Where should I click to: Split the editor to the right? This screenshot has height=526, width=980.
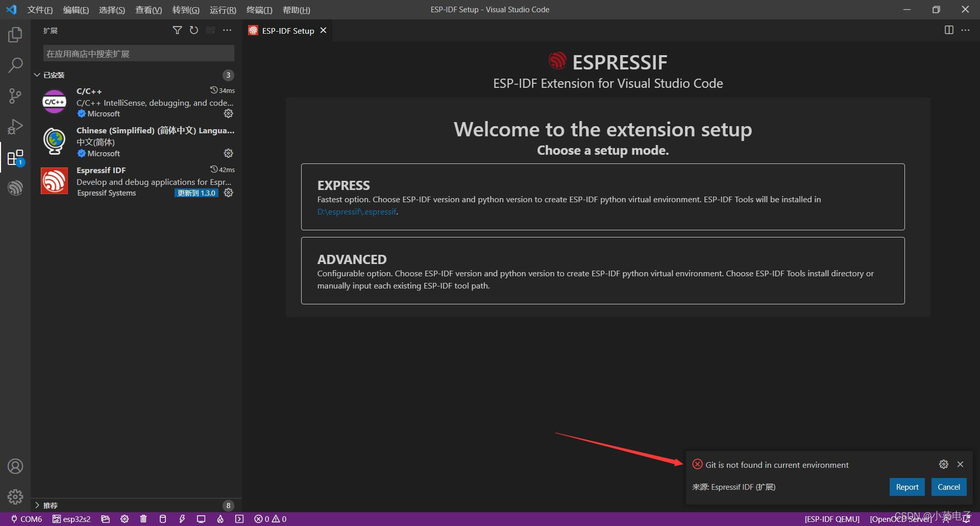click(949, 30)
